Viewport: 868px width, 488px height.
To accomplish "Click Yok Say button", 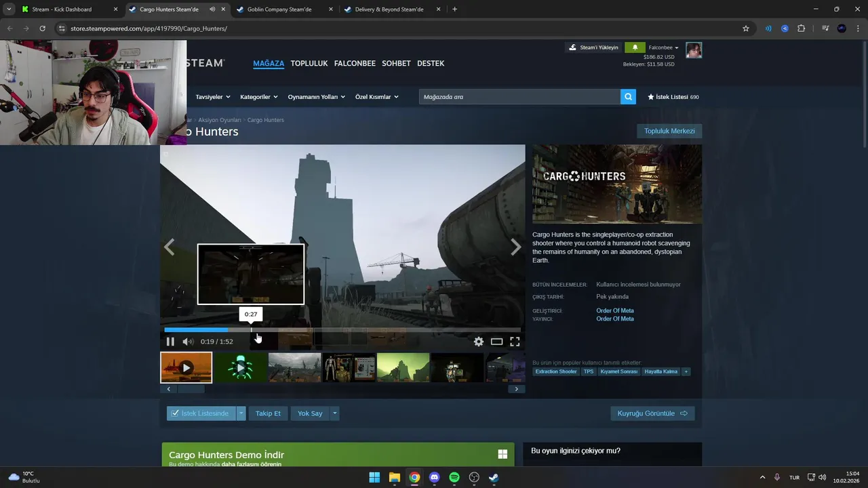I will (310, 413).
